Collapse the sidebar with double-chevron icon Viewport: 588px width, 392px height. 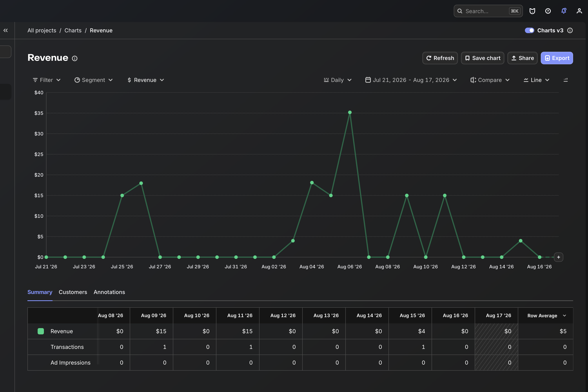5,31
